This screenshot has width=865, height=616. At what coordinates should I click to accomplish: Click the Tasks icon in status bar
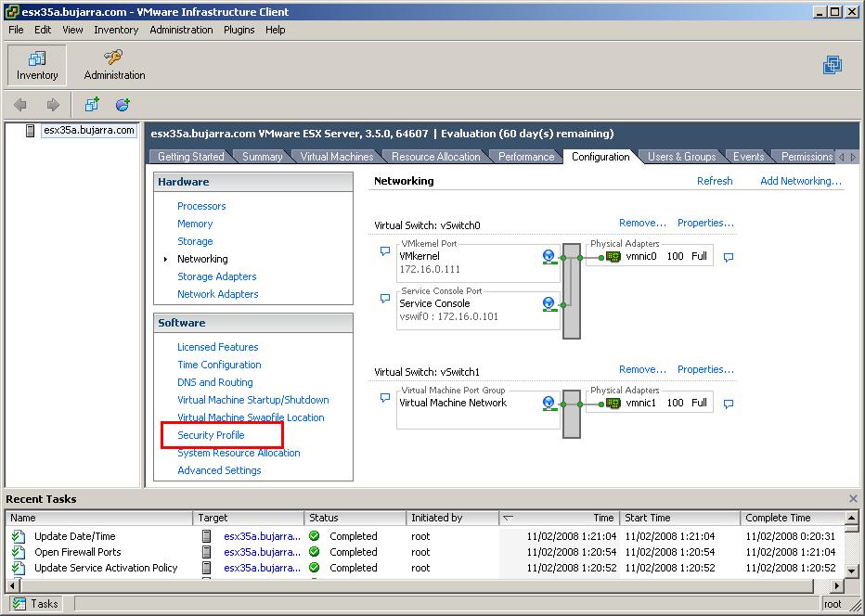(19, 604)
